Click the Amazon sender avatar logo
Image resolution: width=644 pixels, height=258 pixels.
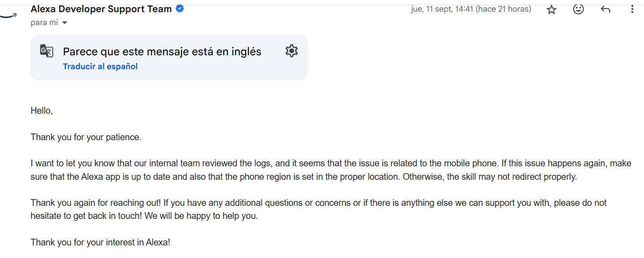8,15
